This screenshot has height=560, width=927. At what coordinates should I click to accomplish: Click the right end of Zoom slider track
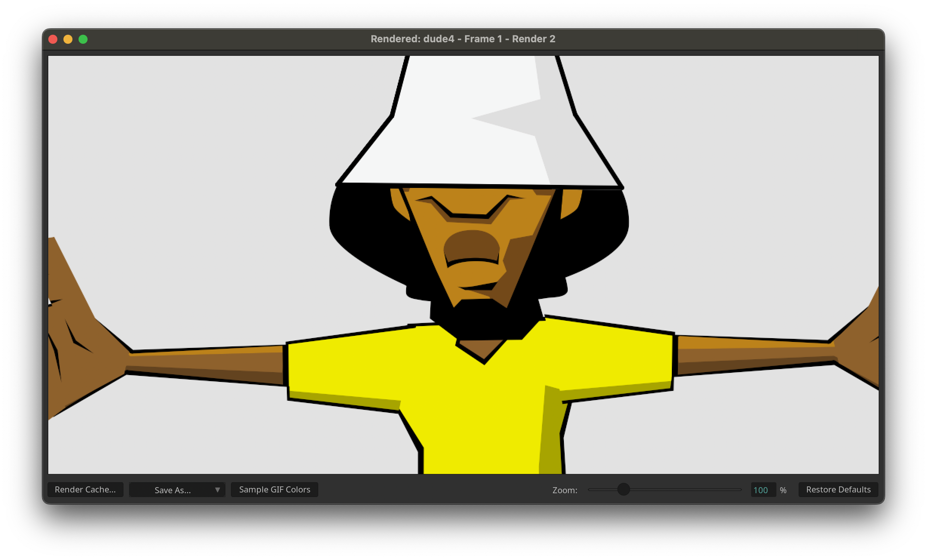pyautogui.click(x=739, y=489)
